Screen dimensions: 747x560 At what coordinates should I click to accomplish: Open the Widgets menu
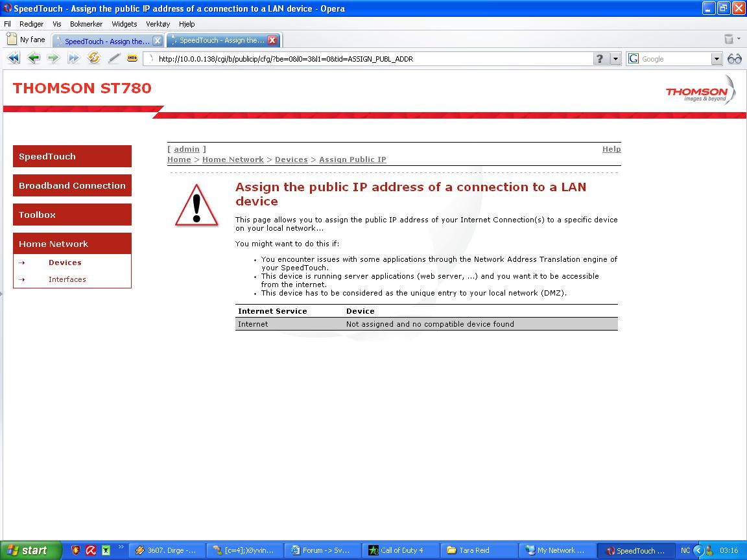pos(124,24)
